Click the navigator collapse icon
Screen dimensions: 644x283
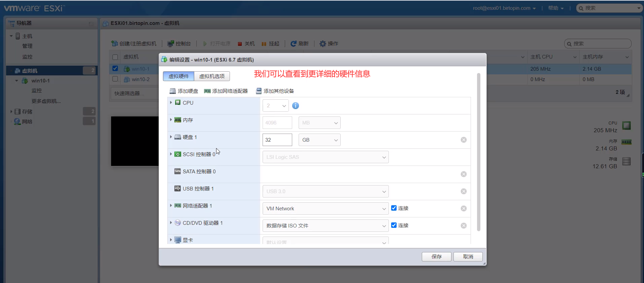pyautogui.click(x=91, y=24)
